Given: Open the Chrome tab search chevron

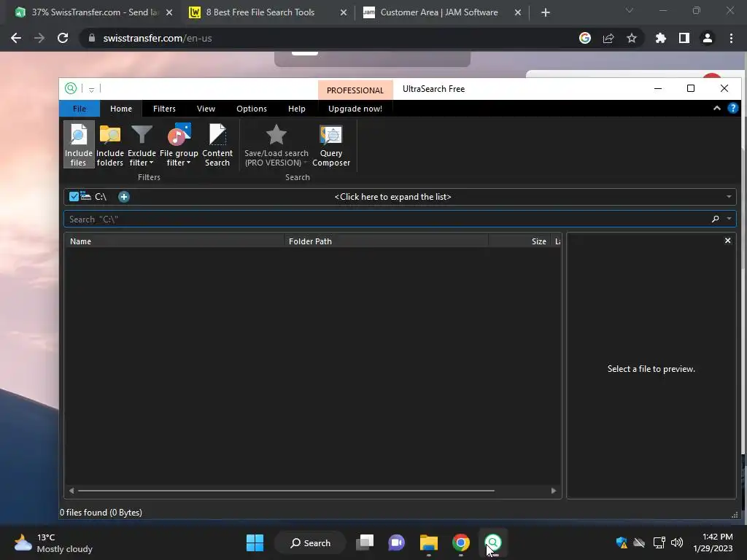Looking at the screenshot, I should [x=630, y=10].
